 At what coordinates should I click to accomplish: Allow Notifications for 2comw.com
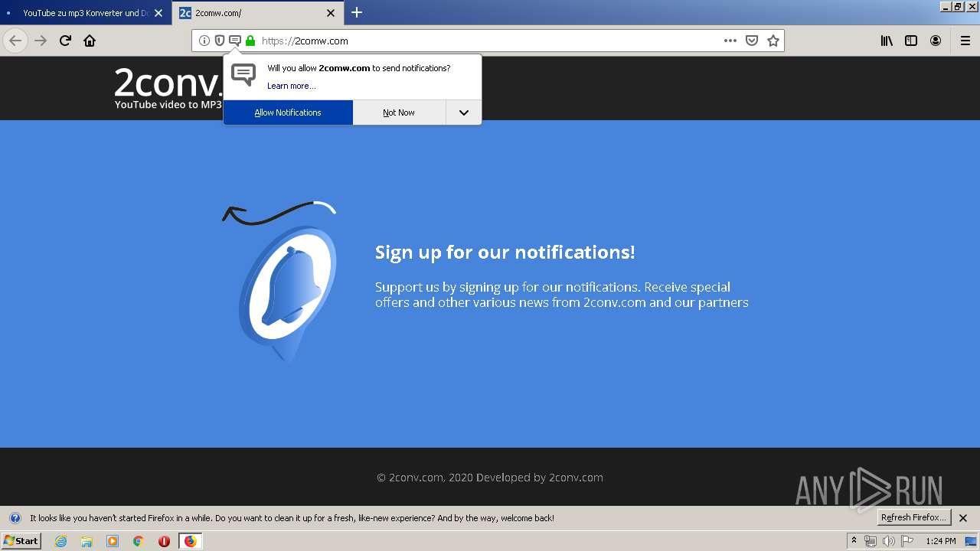(288, 112)
